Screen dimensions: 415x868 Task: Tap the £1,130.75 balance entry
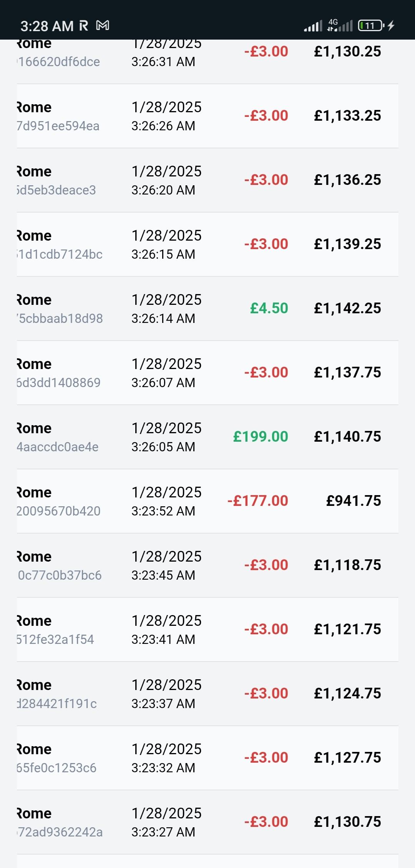pos(347,822)
